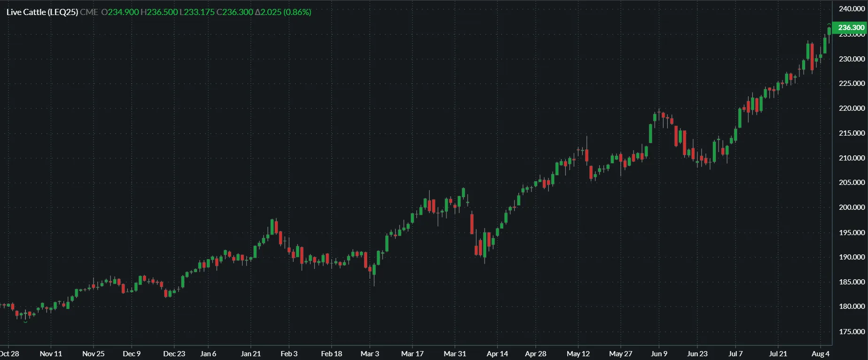The width and height of the screenshot is (868, 360).
Task: Click the 200.000 price level on axis
Action: tap(852, 207)
